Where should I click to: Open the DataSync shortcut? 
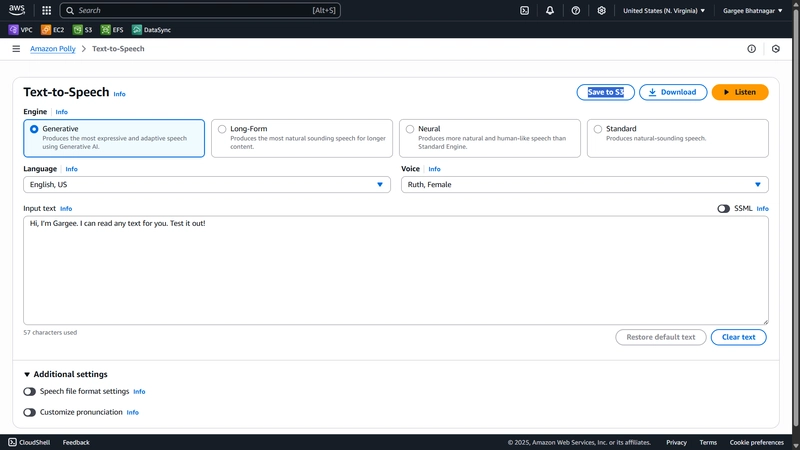coord(152,30)
